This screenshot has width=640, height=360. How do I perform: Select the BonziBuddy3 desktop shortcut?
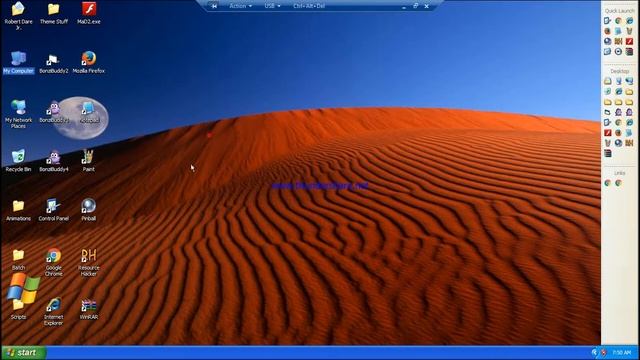53,112
